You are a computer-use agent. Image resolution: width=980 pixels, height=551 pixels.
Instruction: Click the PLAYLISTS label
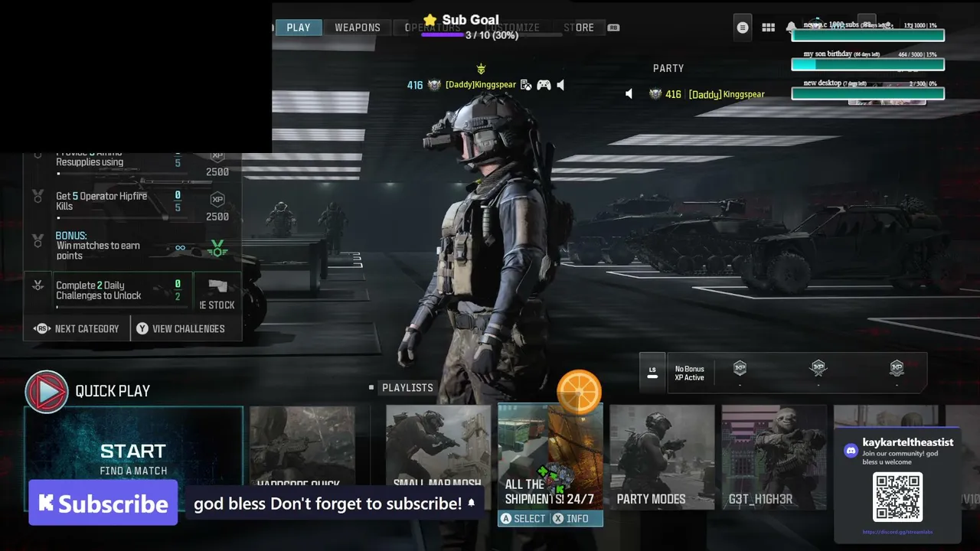[x=407, y=388]
